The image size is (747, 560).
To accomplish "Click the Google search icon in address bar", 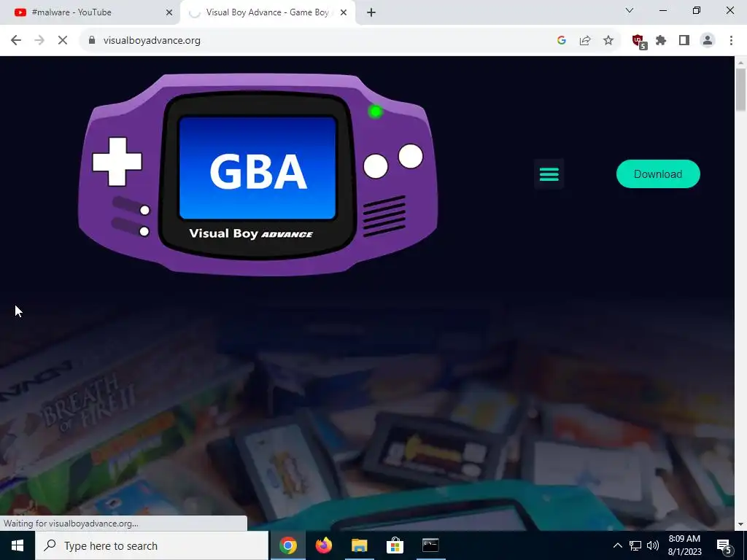I will point(561,41).
